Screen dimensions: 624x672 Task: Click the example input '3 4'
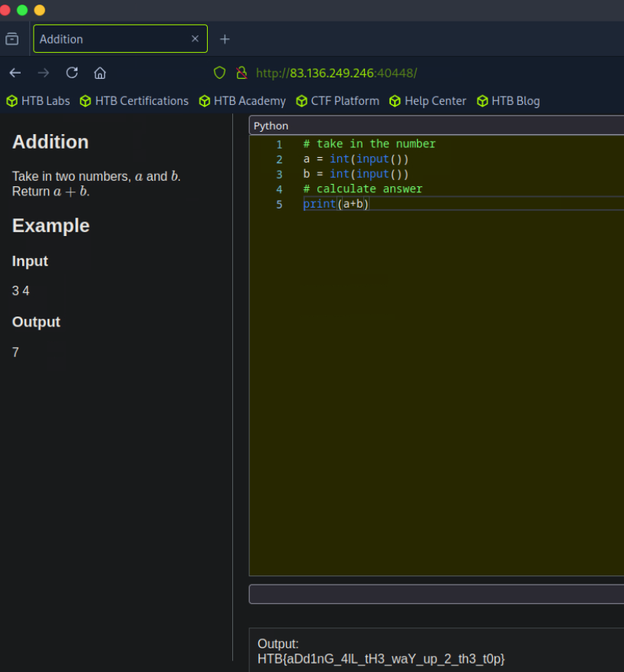tap(21, 291)
